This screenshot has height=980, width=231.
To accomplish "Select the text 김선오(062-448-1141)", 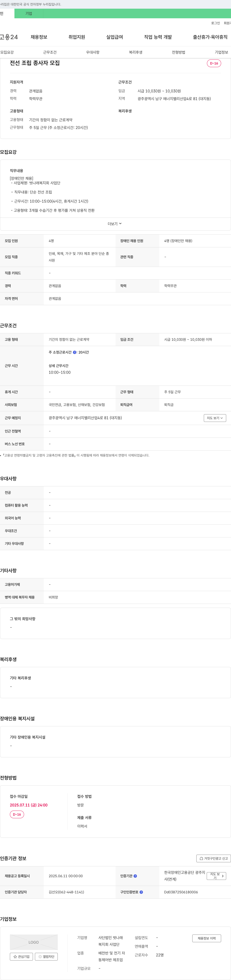I will [x=66, y=892].
